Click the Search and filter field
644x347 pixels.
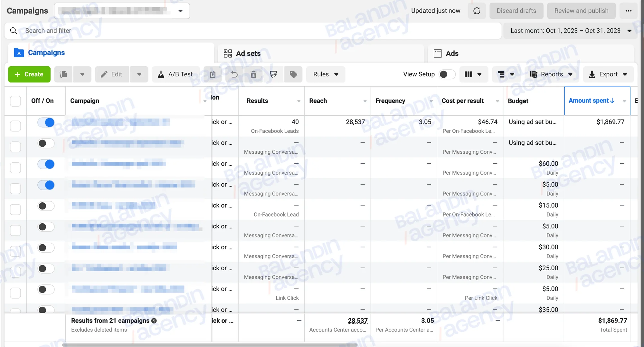tap(253, 31)
